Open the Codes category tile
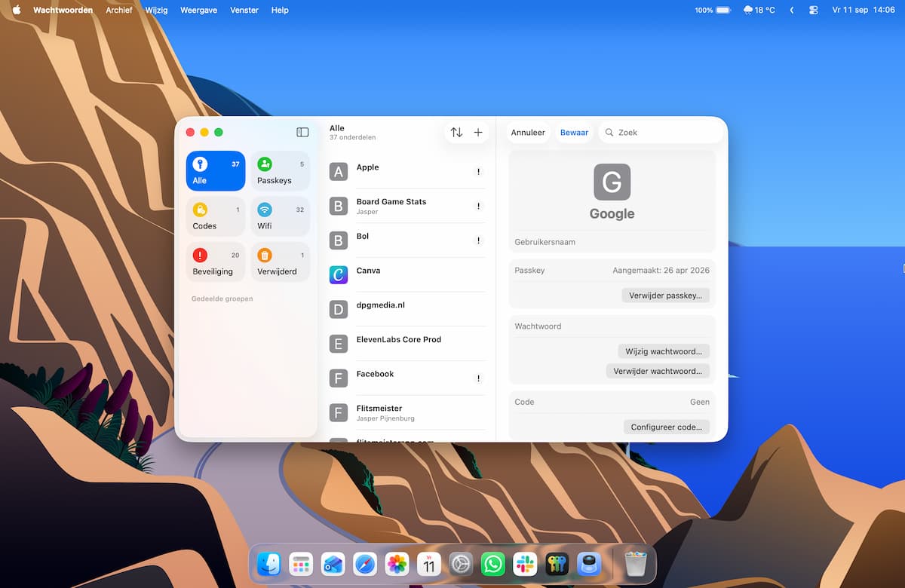The image size is (905, 588). click(x=216, y=216)
